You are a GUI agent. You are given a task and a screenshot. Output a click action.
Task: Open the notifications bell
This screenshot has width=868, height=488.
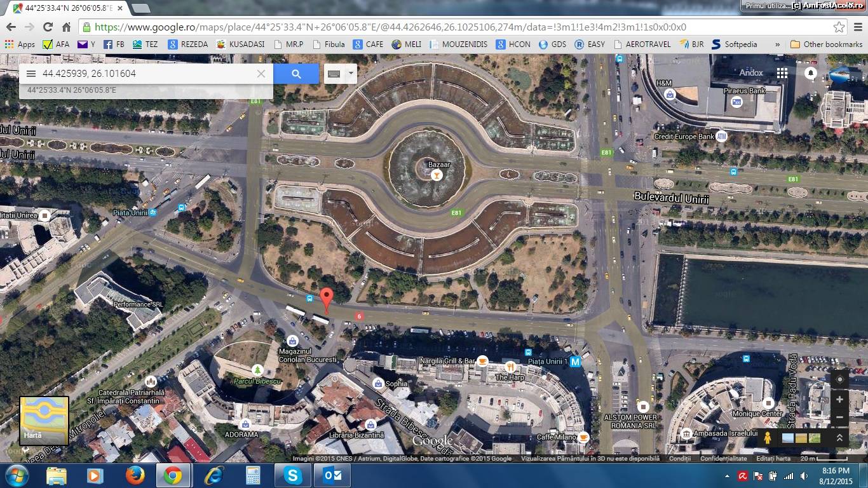pos(811,73)
